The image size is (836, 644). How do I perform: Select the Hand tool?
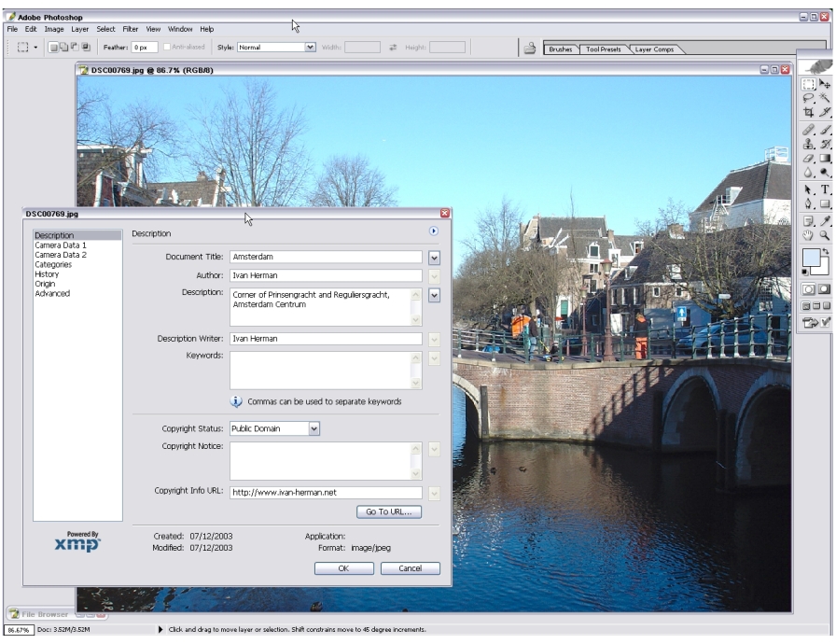pos(809,235)
